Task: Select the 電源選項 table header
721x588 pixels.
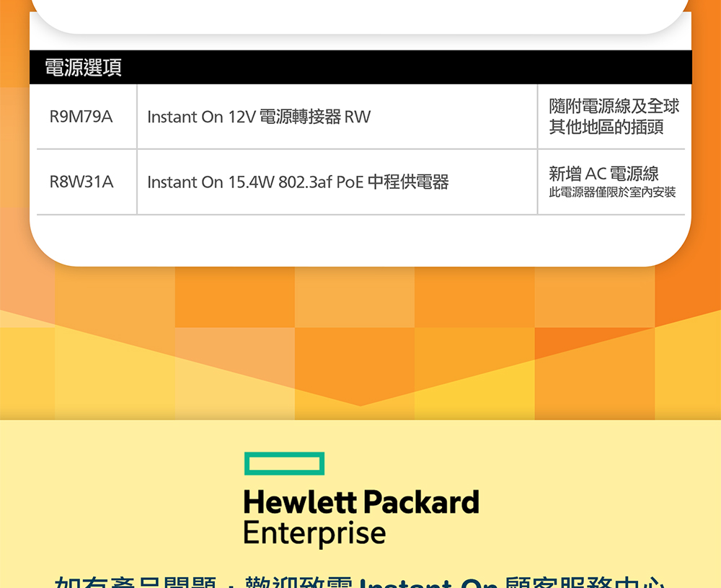Action: tap(84, 68)
